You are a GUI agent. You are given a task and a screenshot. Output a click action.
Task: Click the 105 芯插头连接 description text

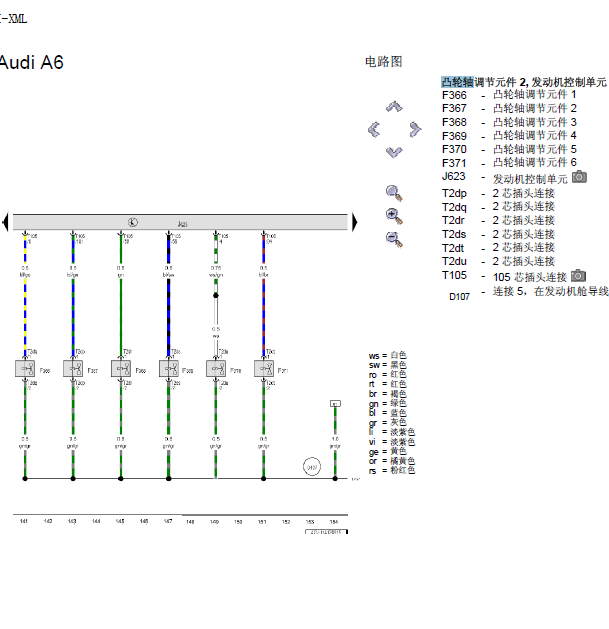point(530,277)
